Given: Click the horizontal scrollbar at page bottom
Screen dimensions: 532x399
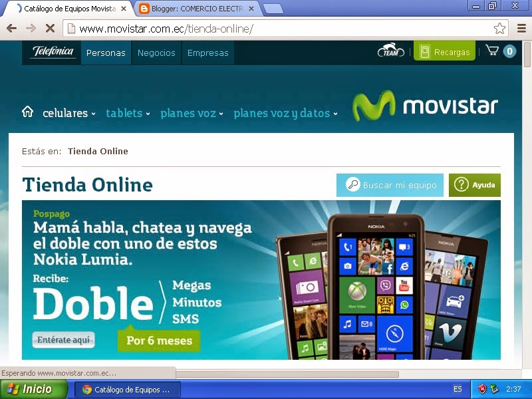Looking at the screenshot, I should pyautogui.click(x=287, y=374).
